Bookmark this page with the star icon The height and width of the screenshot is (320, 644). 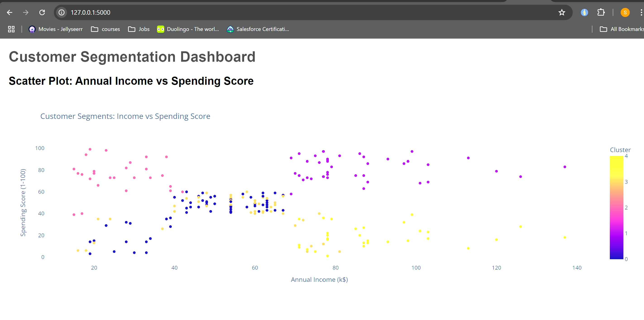[561, 12]
